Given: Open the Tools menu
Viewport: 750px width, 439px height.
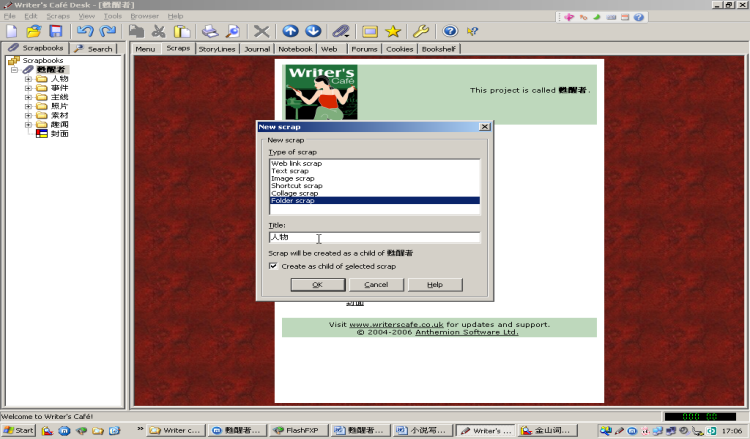Looking at the screenshot, I should [113, 16].
